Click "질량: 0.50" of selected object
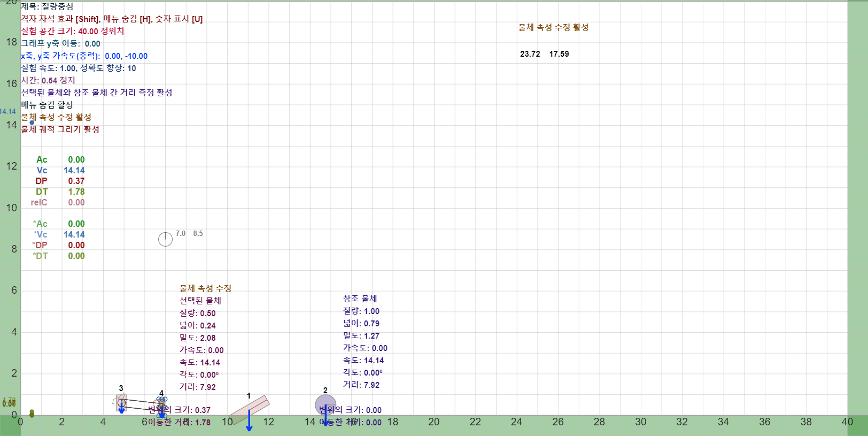 click(x=198, y=313)
